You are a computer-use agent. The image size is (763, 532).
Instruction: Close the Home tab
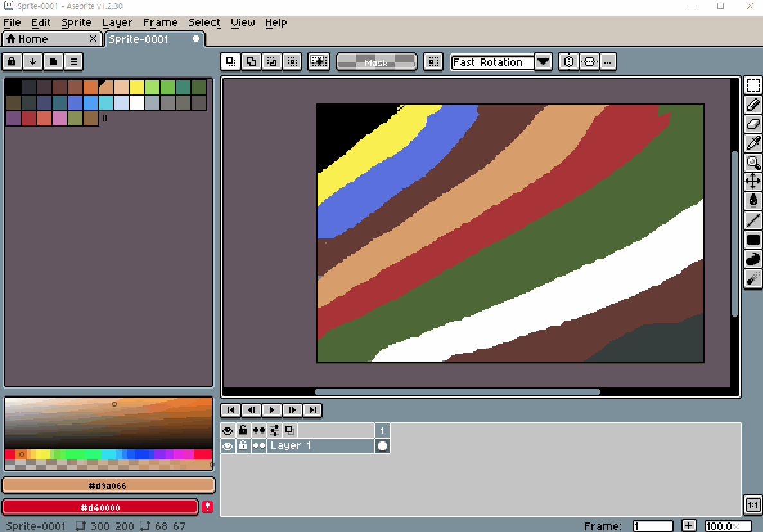[93, 39]
